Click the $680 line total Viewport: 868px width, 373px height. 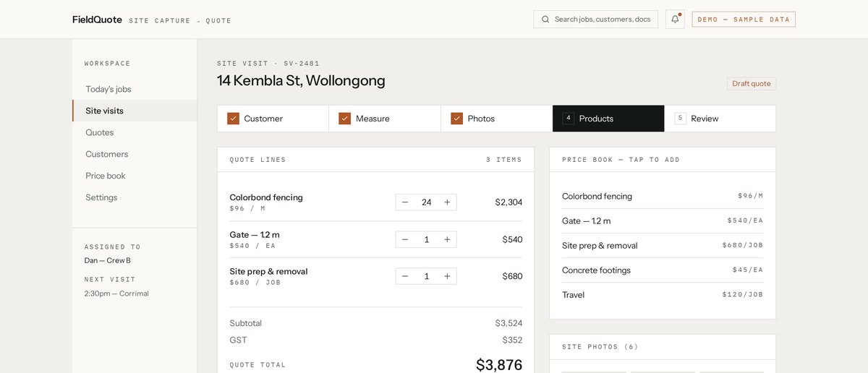(512, 276)
